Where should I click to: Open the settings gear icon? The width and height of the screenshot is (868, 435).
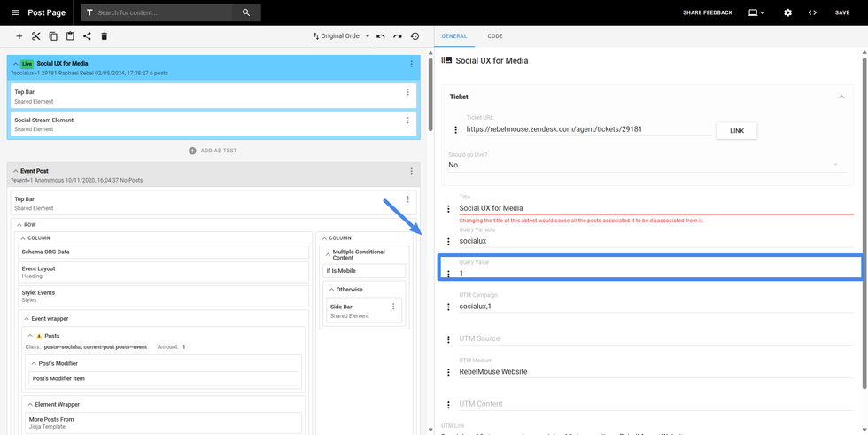coord(787,12)
